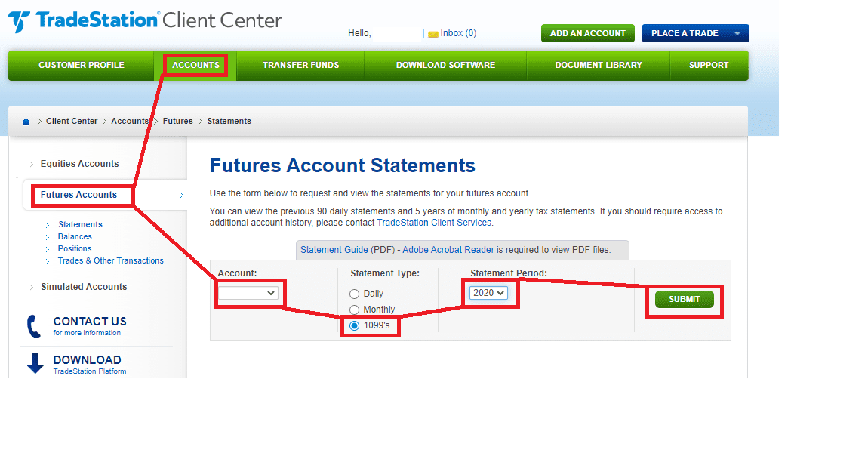Click the Download arrow icon
This screenshot has height=450, width=868.
(35, 364)
